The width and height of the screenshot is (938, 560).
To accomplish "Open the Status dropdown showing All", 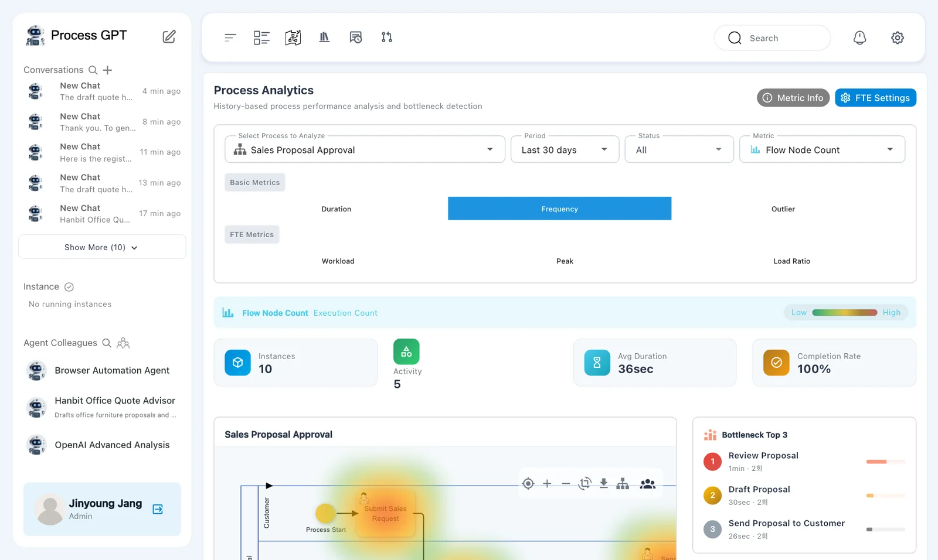I will click(x=679, y=149).
